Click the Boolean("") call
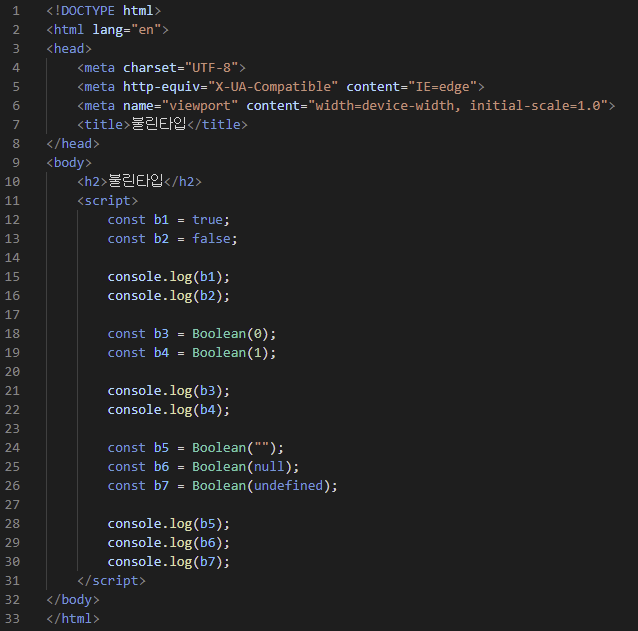 234,448
